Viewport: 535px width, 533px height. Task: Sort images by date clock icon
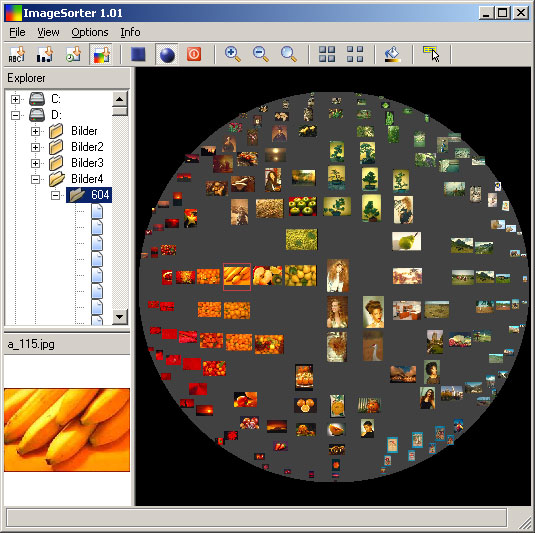tap(73, 54)
